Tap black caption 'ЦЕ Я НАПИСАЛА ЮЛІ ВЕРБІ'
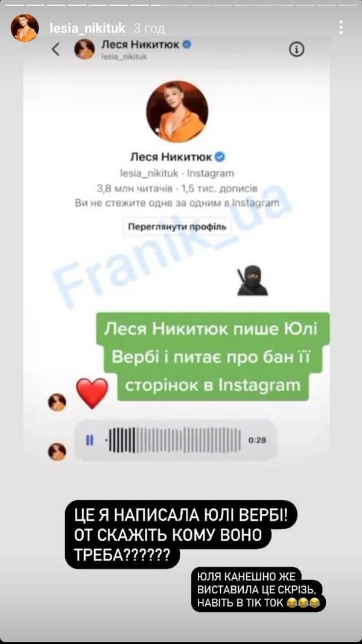 pyautogui.click(x=180, y=534)
